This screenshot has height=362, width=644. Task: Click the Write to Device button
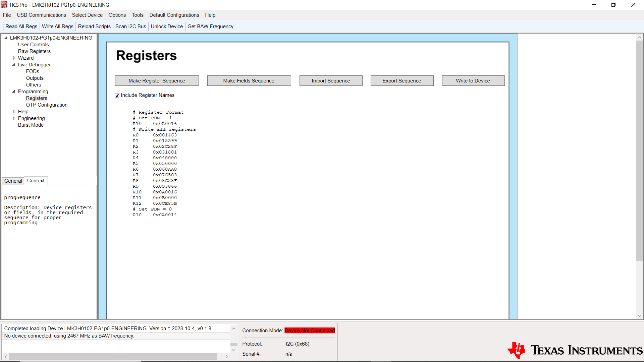(x=473, y=80)
